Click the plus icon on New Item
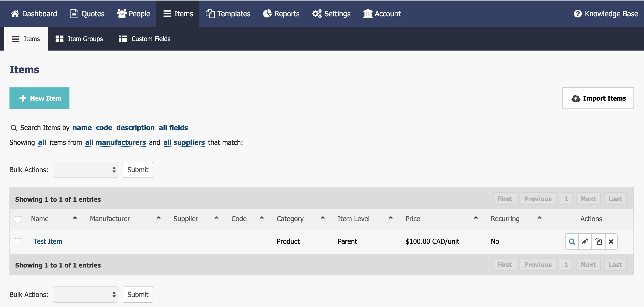Viewport: 644px width, 307px height. [x=23, y=98]
